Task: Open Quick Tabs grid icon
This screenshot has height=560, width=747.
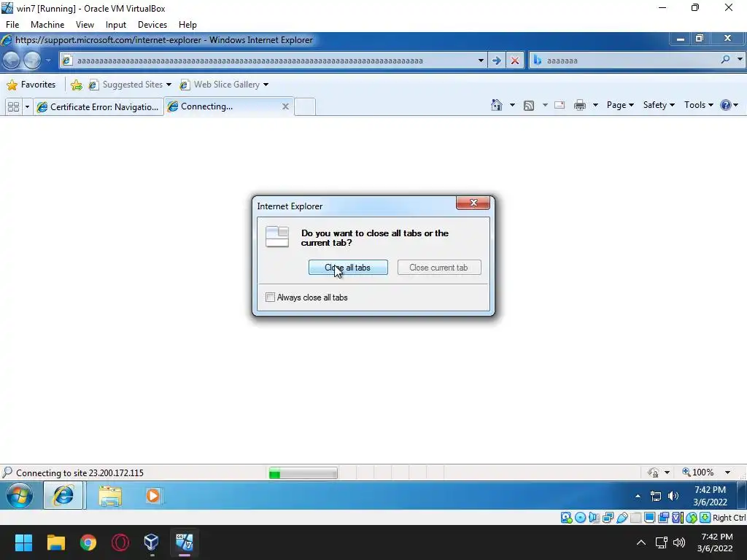Action: pos(13,106)
